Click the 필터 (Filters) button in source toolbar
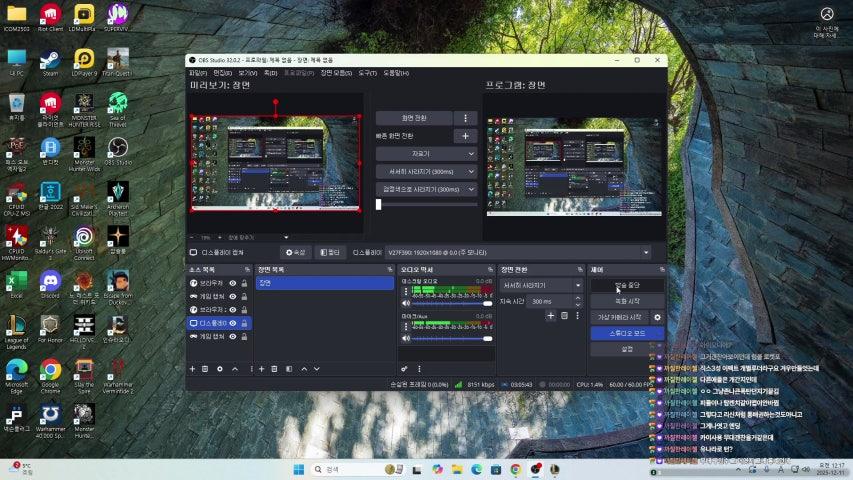 (330, 253)
